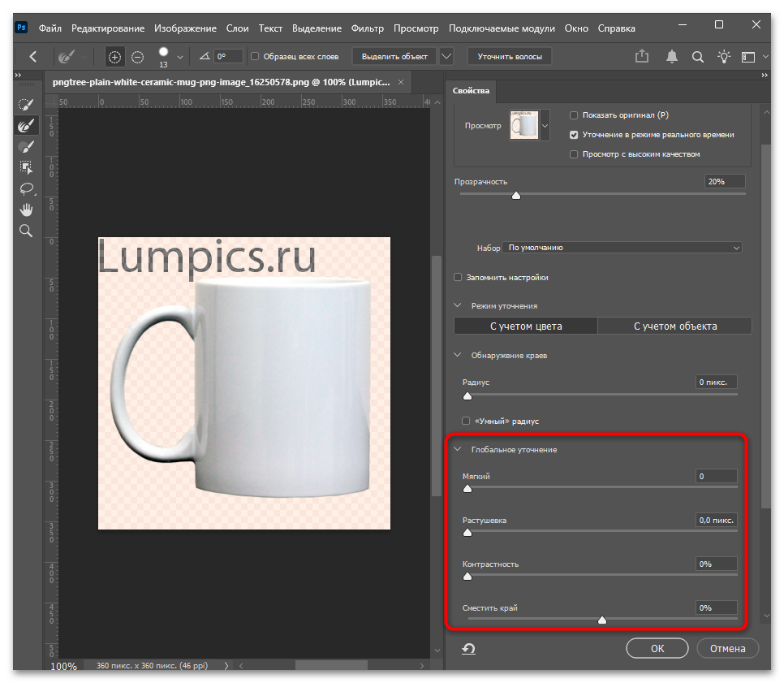
Task: Check 'Запомнить настройки'
Action: (x=458, y=277)
